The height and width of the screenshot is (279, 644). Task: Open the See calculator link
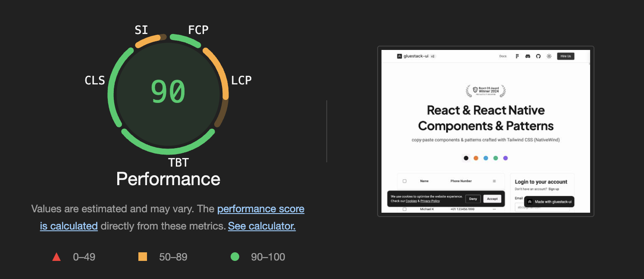pos(261,226)
